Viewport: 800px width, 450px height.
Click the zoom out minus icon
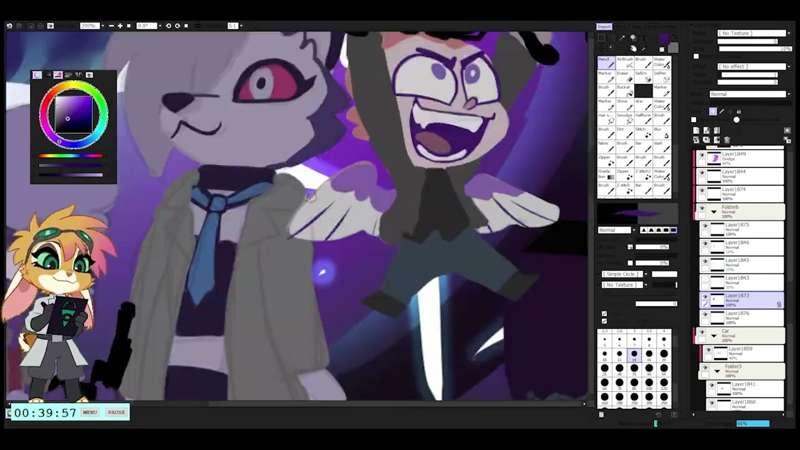coord(112,26)
